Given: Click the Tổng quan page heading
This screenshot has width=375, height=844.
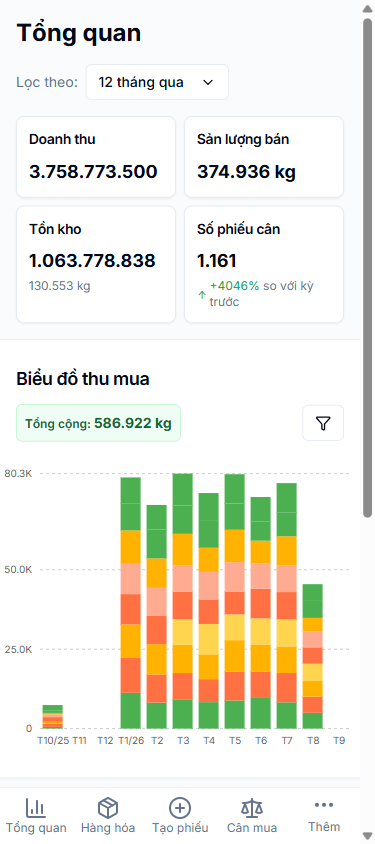Looking at the screenshot, I should click(79, 33).
